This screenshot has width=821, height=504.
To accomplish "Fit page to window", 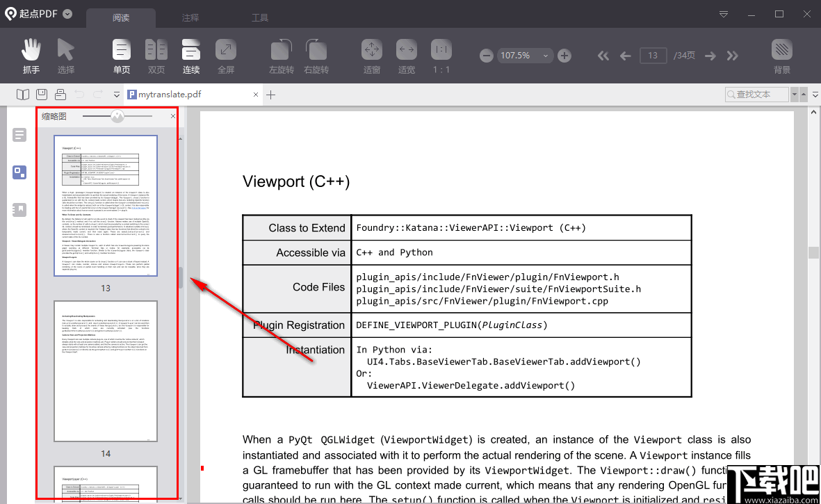I will (x=372, y=56).
